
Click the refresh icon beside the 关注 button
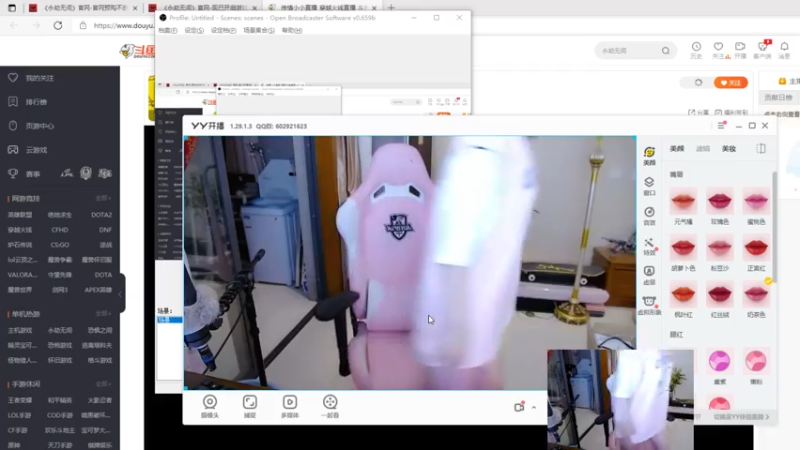(698, 82)
